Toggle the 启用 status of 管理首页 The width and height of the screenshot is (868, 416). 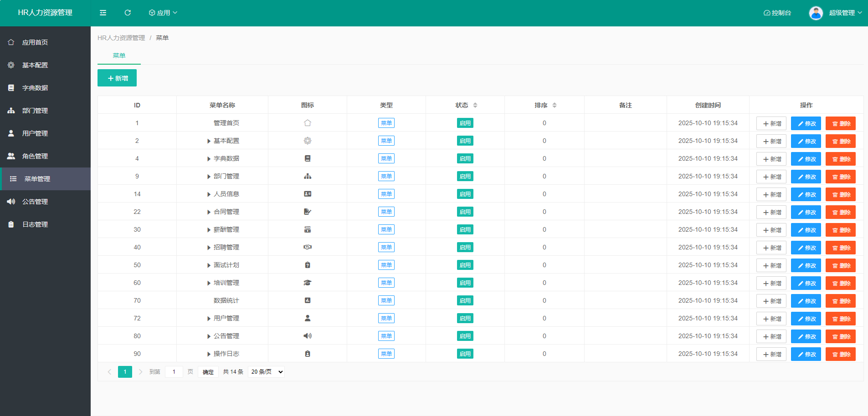point(465,122)
